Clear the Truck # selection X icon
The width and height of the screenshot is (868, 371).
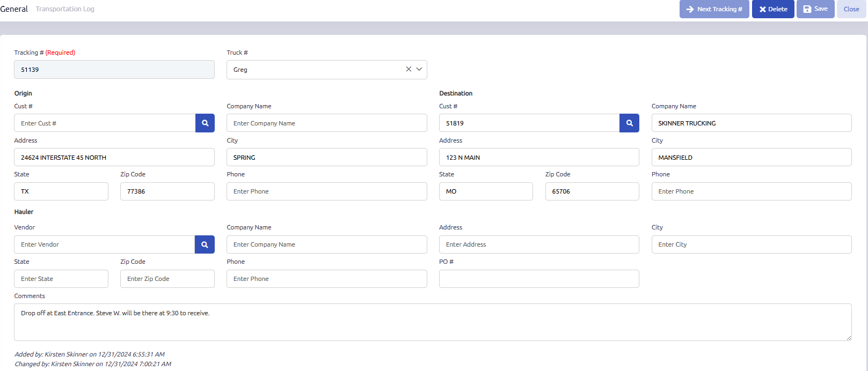pyautogui.click(x=409, y=69)
